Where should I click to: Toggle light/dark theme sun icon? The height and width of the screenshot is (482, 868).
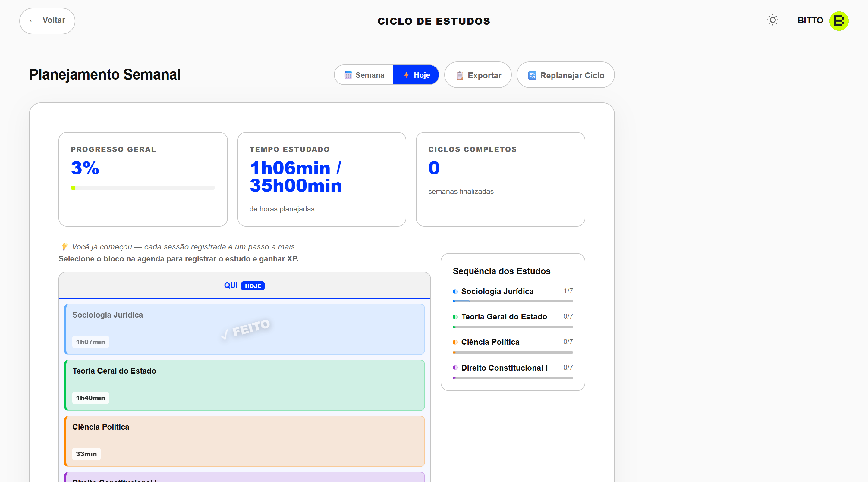[773, 20]
